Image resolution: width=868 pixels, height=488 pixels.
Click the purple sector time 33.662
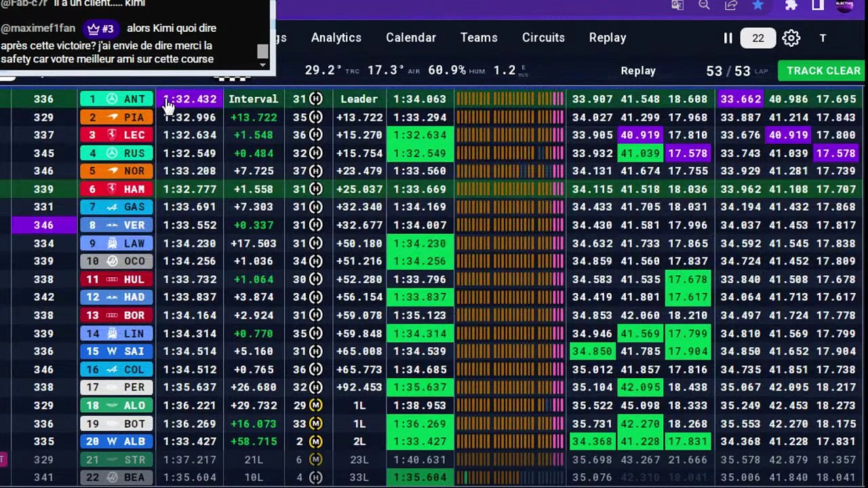click(741, 99)
